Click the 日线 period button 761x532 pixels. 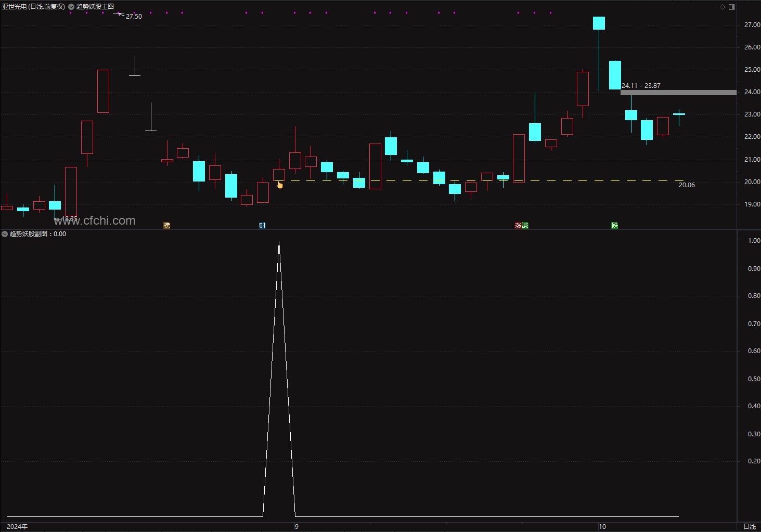pyautogui.click(x=750, y=527)
